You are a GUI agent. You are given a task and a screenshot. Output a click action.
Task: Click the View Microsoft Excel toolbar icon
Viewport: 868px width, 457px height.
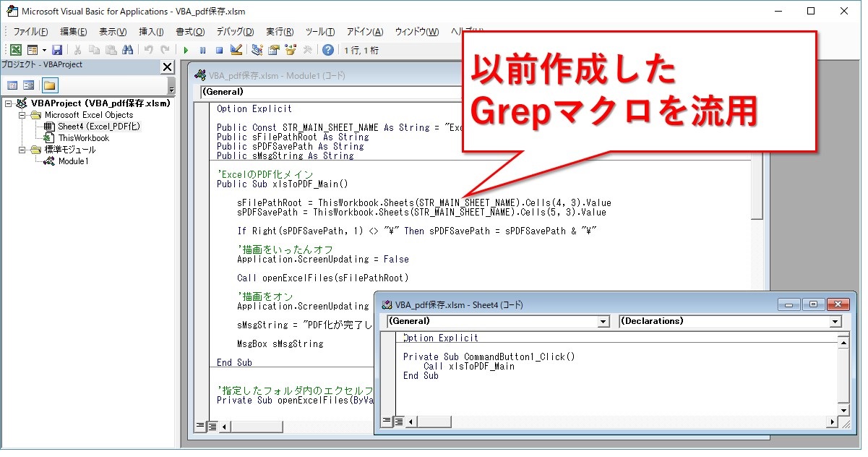(x=15, y=50)
